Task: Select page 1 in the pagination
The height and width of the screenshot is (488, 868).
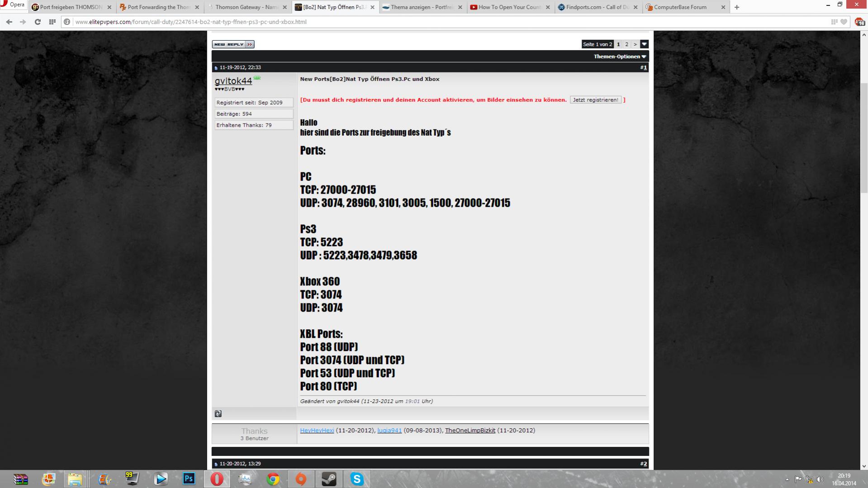Action: coord(618,44)
